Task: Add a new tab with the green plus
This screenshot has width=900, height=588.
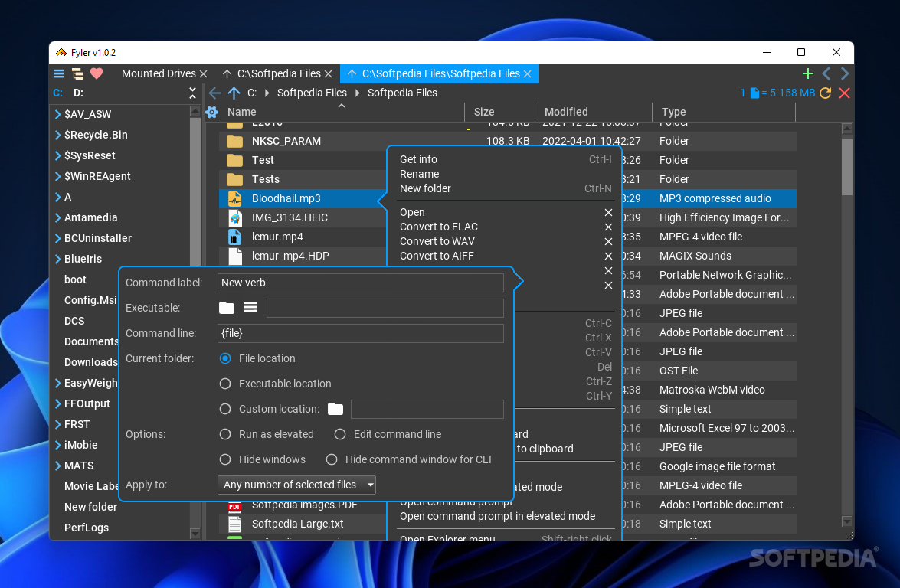Action: [x=807, y=73]
